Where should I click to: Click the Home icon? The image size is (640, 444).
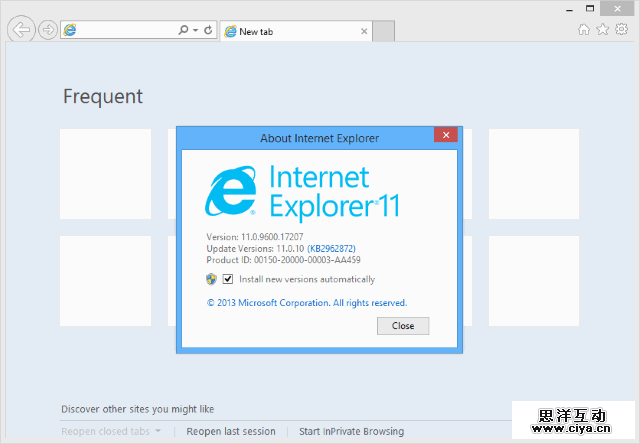(584, 29)
